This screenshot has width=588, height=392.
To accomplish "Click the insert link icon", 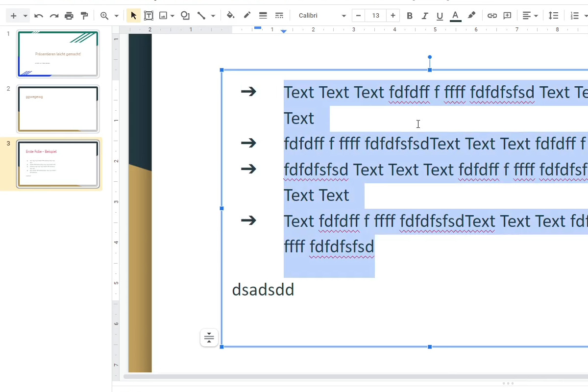I will pos(492,16).
